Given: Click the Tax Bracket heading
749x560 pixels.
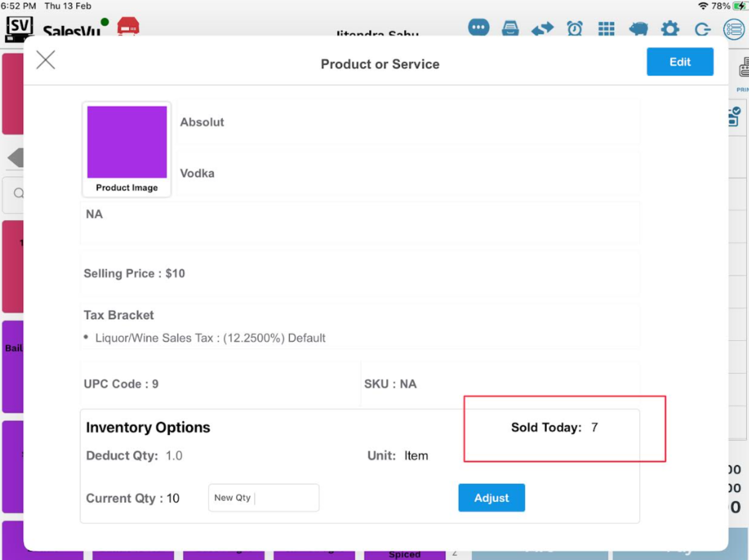Looking at the screenshot, I should [119, 315].
